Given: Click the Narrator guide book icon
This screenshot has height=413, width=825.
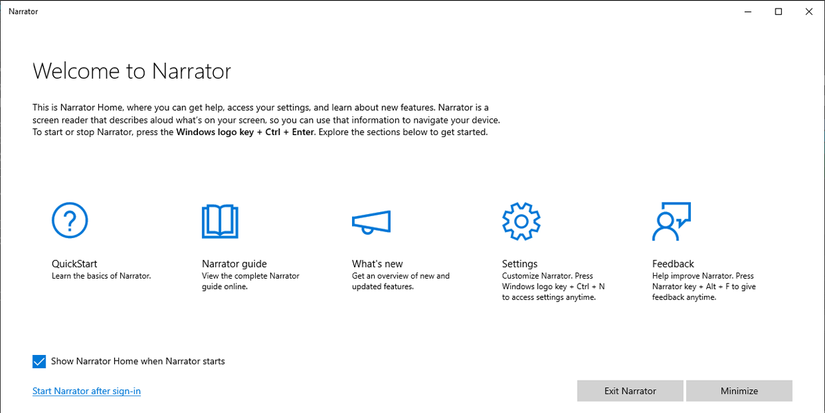Looking at the screenshot, I should click(220, 221).
